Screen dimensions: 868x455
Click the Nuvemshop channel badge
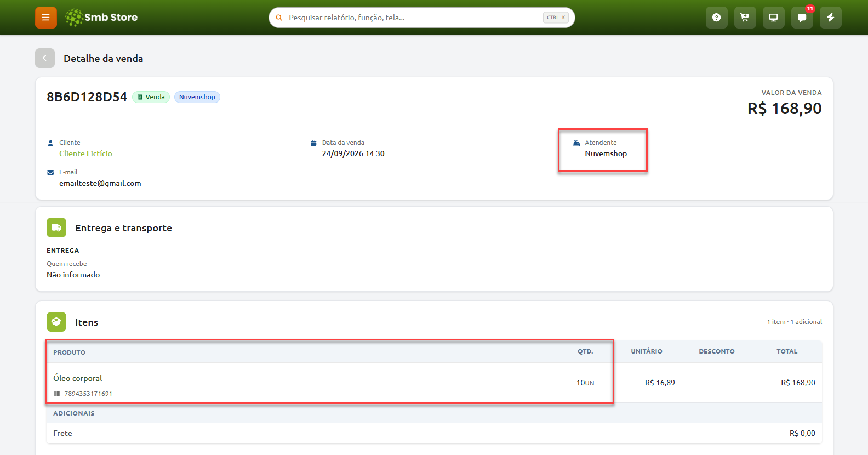[x=197, y=97]
